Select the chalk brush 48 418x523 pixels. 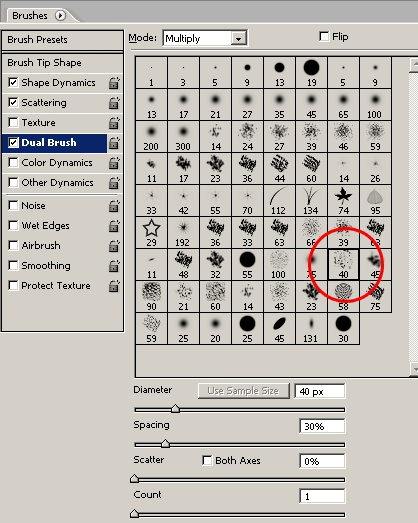[183, 265]
